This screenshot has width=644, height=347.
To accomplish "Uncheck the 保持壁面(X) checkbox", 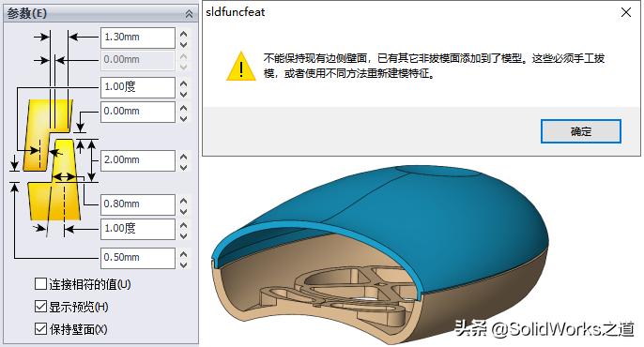I will tap(40, 328).
